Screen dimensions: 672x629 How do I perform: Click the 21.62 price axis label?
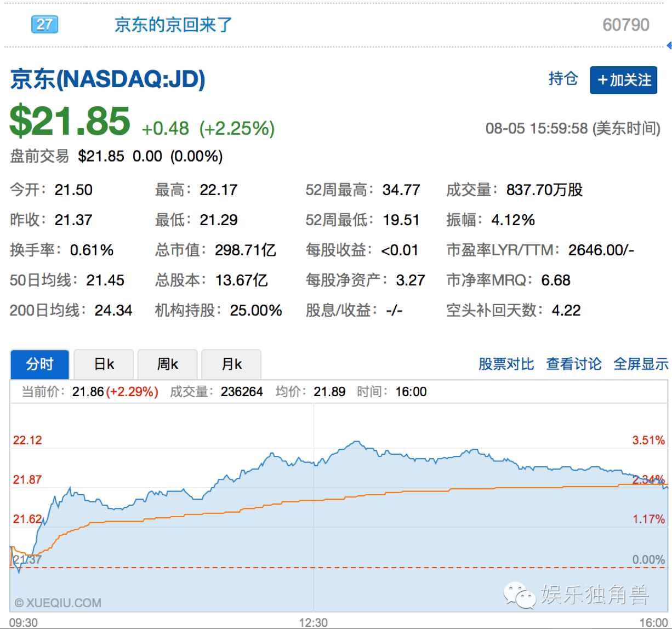[27, 519]
